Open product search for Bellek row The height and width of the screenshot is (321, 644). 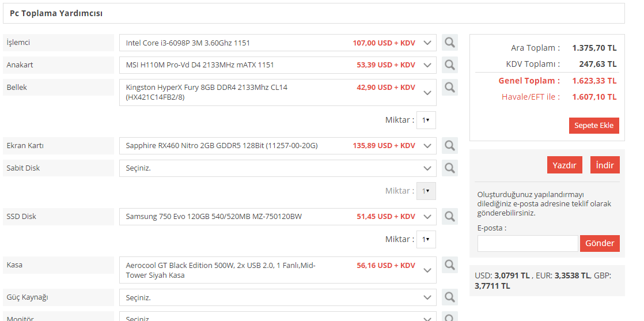(x=450, y=88)
